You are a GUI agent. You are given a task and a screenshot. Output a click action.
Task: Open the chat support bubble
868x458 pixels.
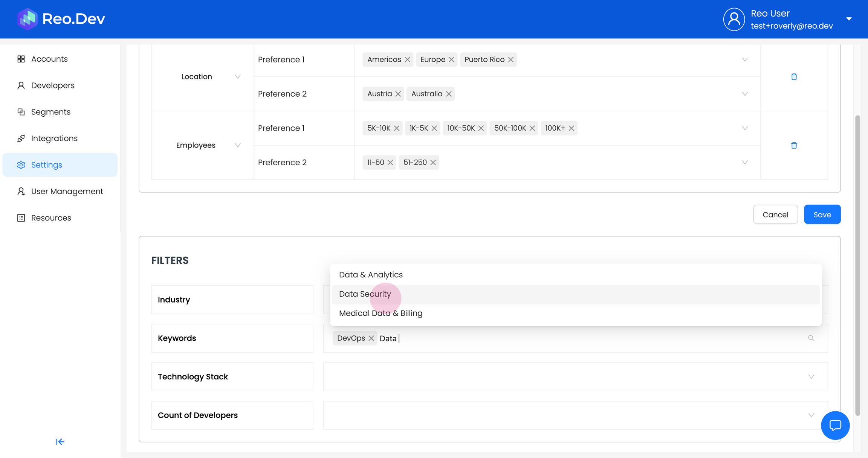pyautogui.click(x=835, y=425)
